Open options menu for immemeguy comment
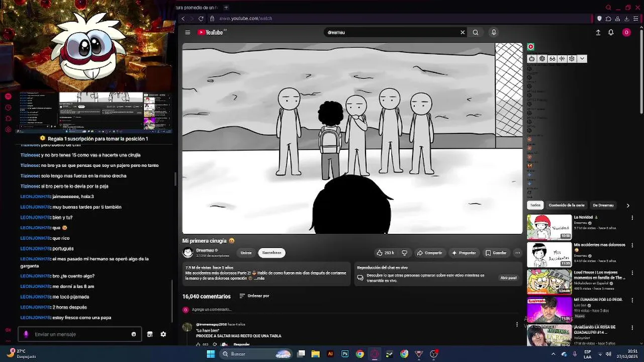 517,325
